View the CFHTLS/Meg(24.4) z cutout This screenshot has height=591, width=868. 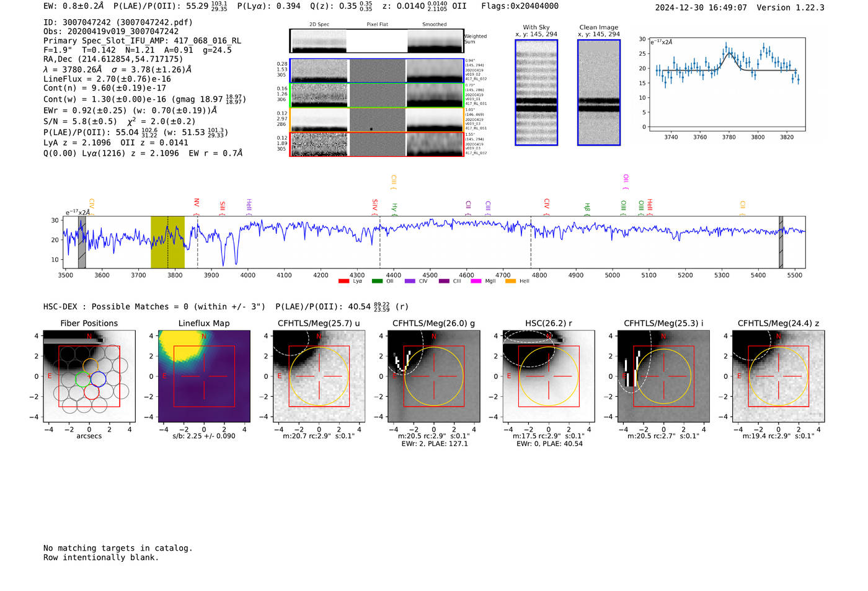[x=778, y=376]
